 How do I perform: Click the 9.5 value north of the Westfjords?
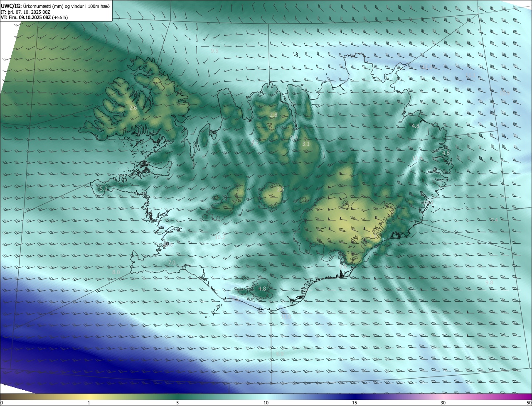pyautogui.click(x=214, y=51)
